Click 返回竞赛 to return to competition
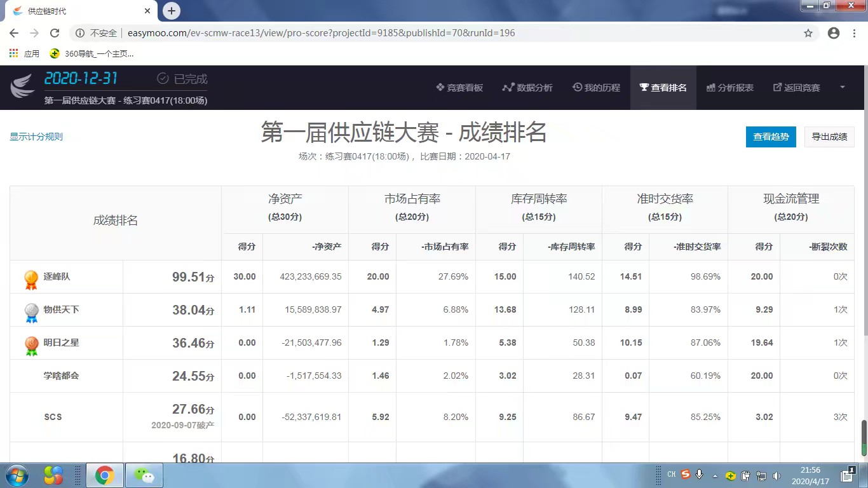This screenshot has width=868, height=488. pyautogui.click(x=796, y=88)
